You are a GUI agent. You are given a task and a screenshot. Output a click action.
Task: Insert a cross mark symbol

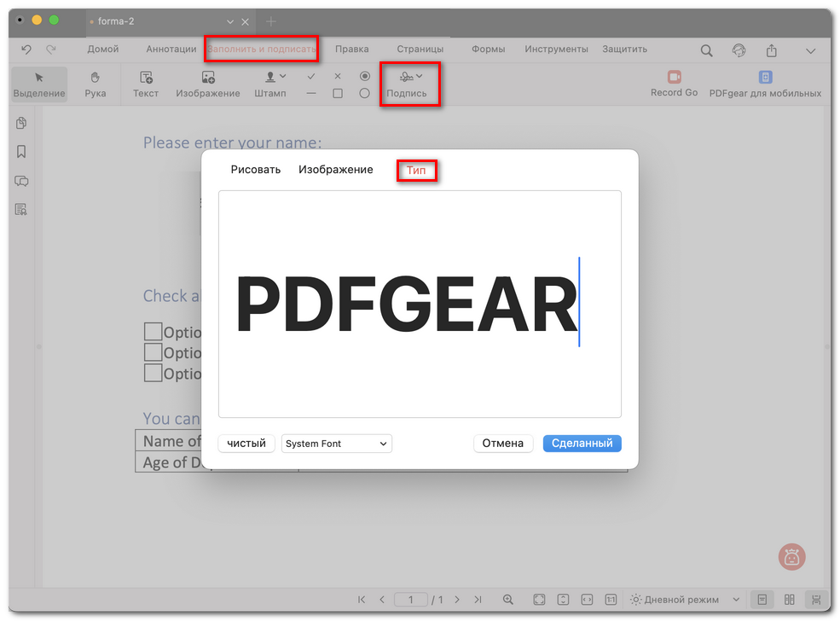click(x=338, y=77)
